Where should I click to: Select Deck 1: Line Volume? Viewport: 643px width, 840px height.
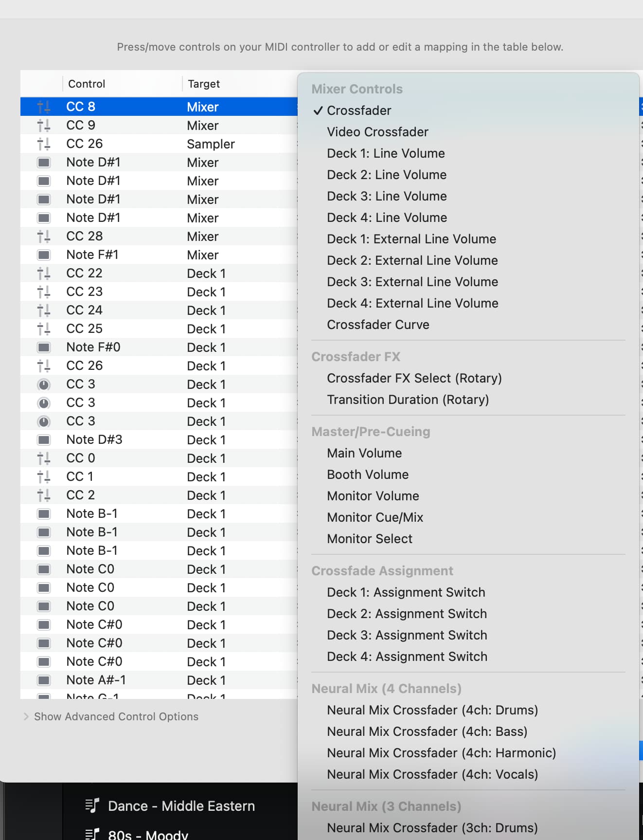tap(386, 153)
